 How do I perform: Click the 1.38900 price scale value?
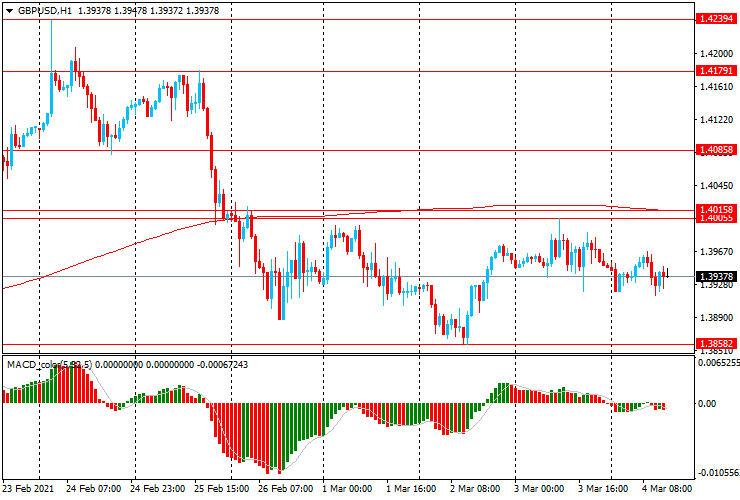(x=716, y=318)
